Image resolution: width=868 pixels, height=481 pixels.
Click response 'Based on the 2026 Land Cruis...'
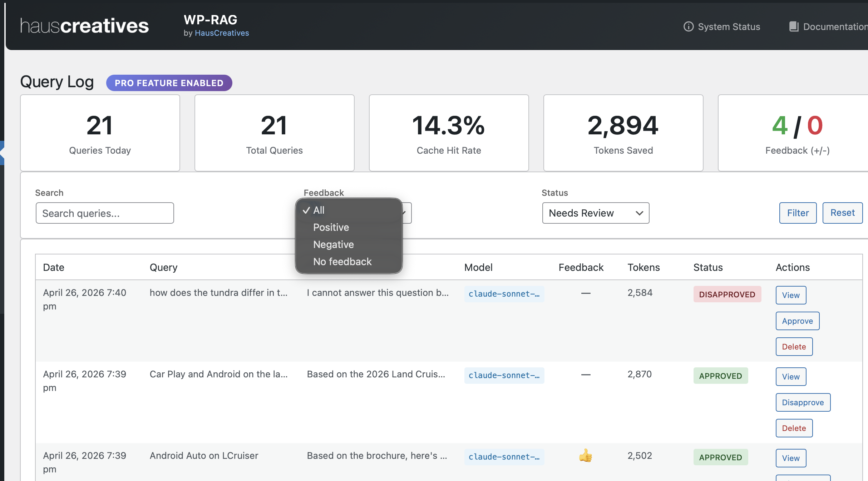click(x=376, y=374)
